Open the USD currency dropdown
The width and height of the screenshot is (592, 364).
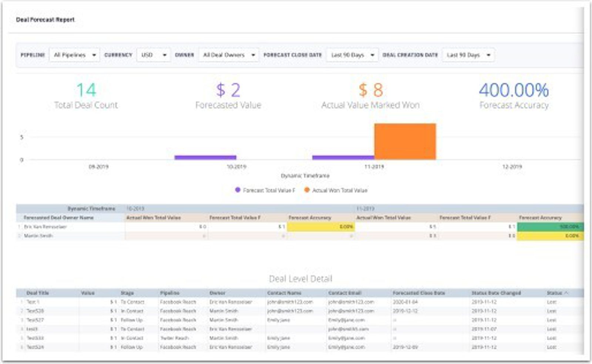tap(153, 55)
